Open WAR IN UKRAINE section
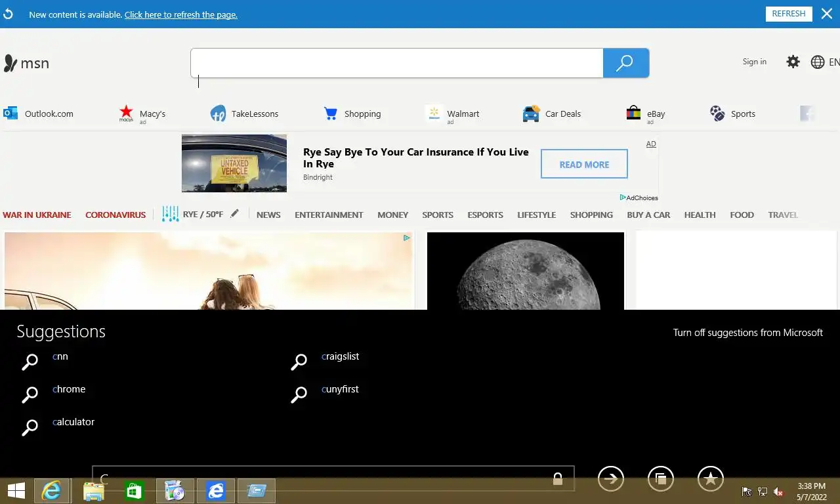The width and height of the screenshot is (840, 504). click(x=37, y=215)
